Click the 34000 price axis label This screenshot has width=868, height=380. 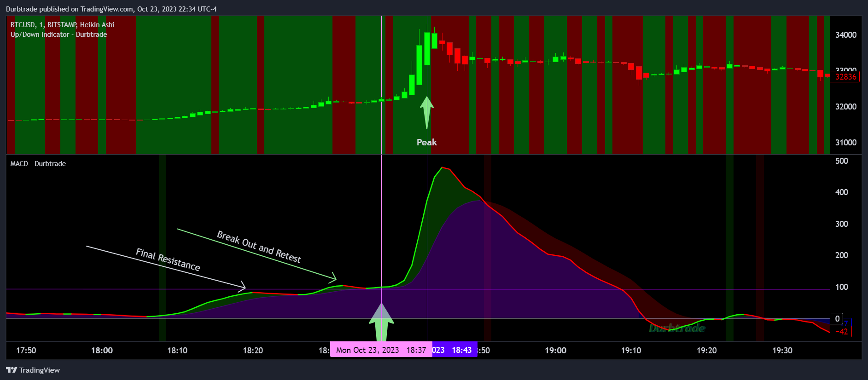[x=846, y=35]
